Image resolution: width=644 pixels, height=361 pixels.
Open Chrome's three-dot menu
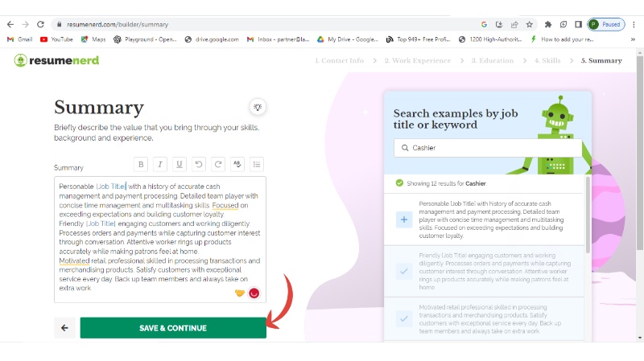point(633,24)
